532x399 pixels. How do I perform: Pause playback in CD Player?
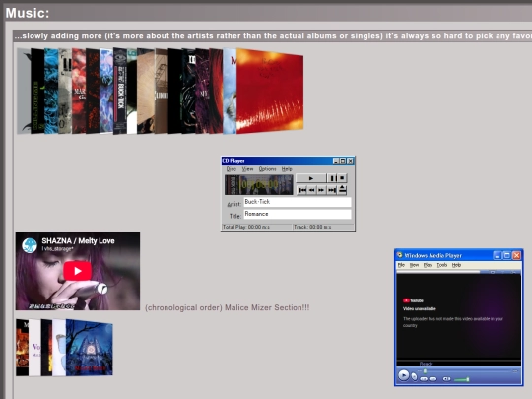pyautogui.click(x=332, y=178)
